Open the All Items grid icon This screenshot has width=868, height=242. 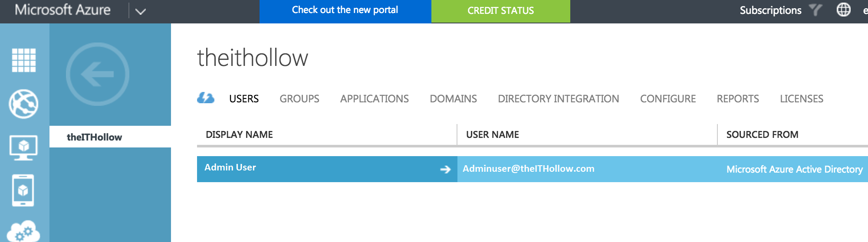(24, 60)
